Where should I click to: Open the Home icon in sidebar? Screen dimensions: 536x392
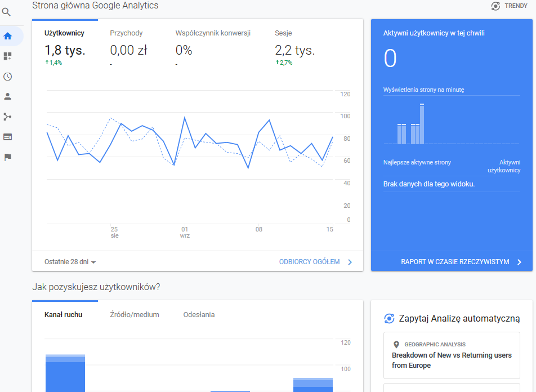pos(8,36)
